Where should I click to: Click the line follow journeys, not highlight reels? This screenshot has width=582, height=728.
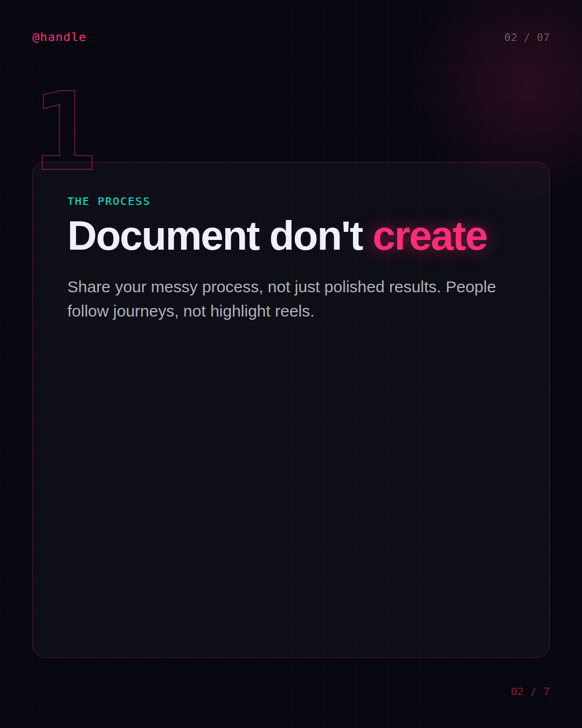point(191,311)
